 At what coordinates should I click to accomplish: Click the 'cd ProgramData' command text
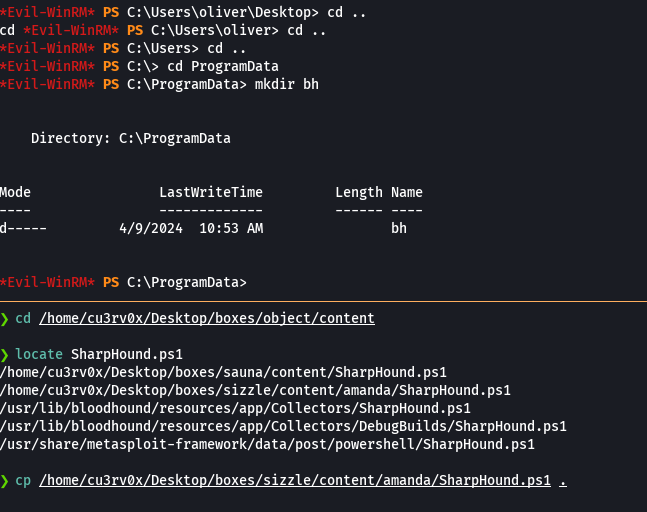[x=223, y=66]
